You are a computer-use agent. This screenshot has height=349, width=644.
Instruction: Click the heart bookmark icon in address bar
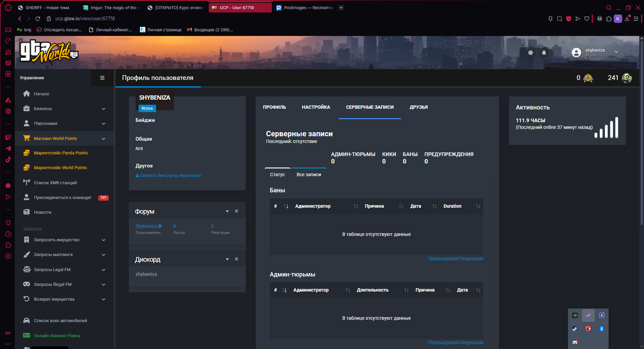(x=587, y=19)
